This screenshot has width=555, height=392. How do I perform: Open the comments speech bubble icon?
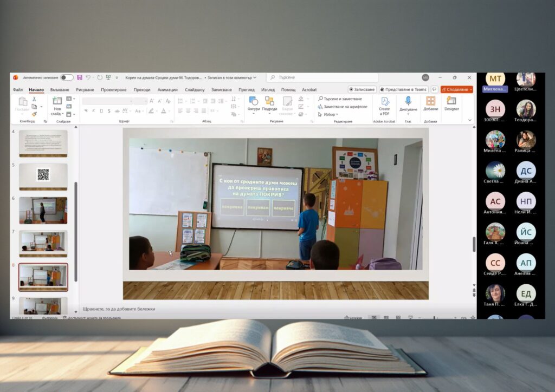click(434, 89)
